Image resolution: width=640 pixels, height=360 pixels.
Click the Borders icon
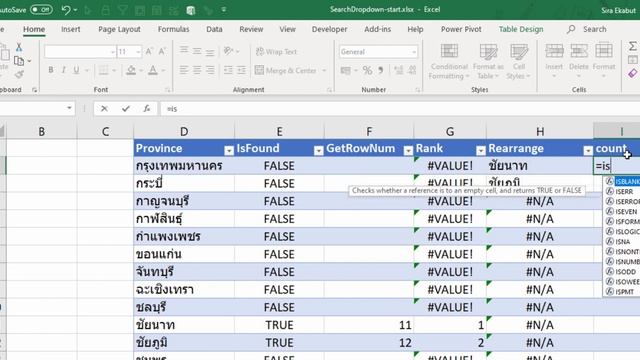coord(103,70)
